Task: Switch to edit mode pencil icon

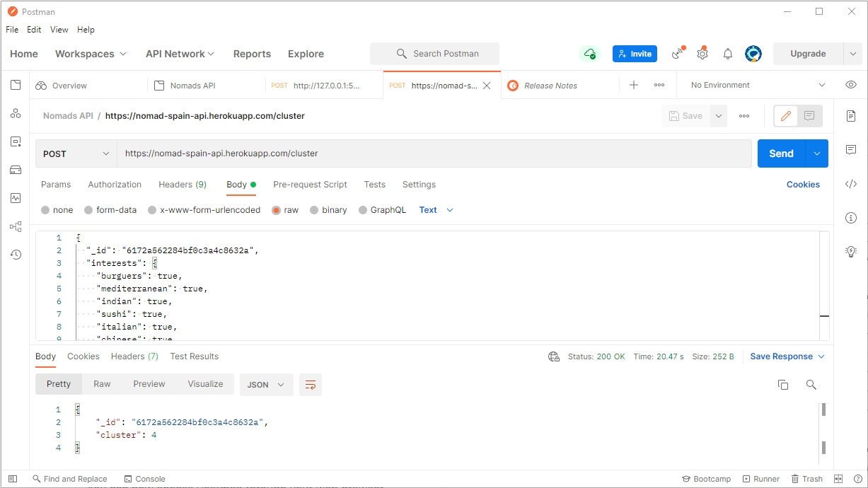Action: point(786,116)
